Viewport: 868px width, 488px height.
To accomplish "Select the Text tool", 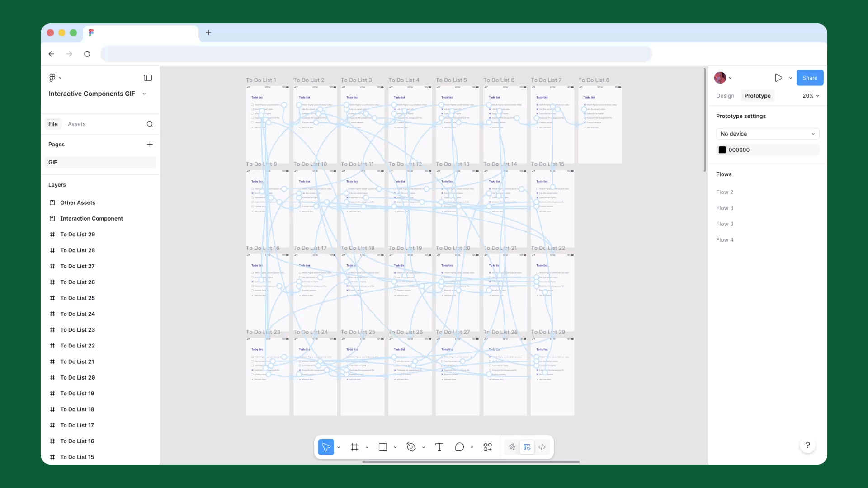I will click(x=439, y=447).
